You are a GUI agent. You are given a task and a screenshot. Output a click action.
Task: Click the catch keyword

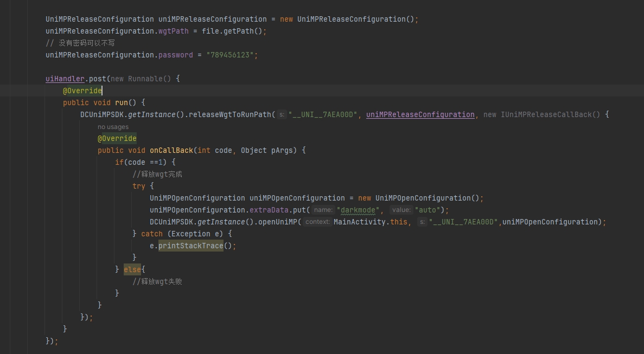click(151, 234)
